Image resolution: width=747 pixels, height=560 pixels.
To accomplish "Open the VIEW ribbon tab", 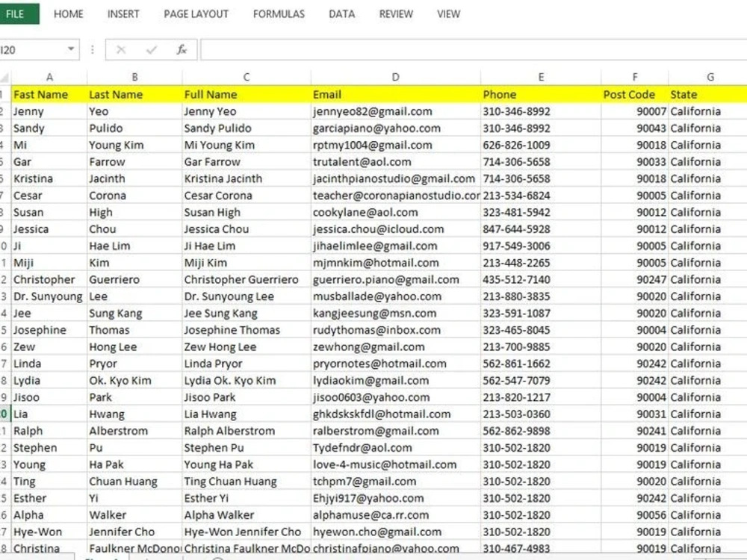I will point(448,13).
